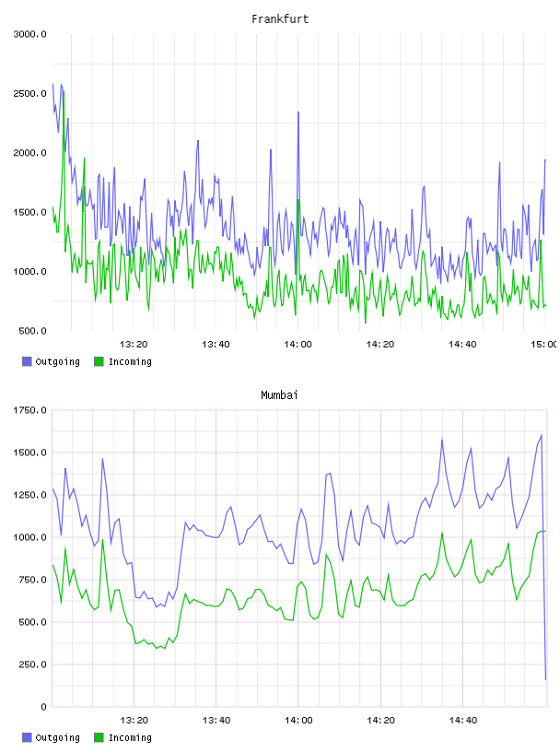Click the 13:20 time label on Mumbai chart
Image resolution: width=560 pixels, height=752 pixels.
pyautogui.click(x=134, y=721)
